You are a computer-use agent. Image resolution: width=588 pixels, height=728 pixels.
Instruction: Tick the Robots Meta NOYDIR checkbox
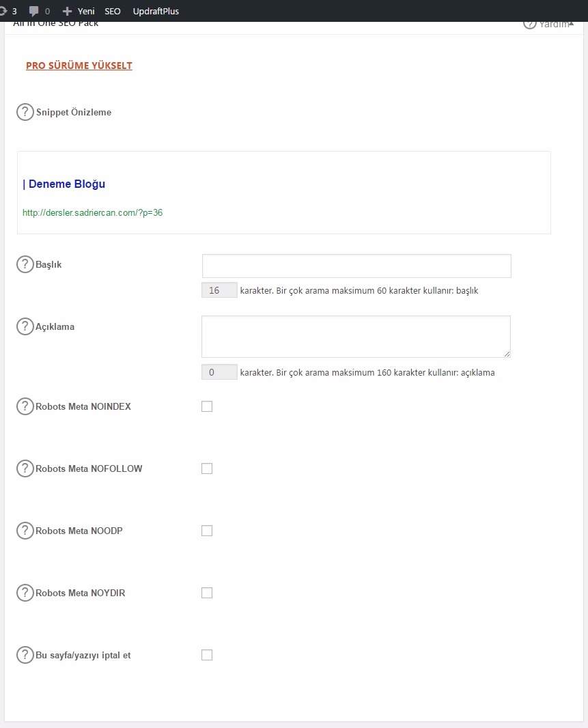(207, 593)
